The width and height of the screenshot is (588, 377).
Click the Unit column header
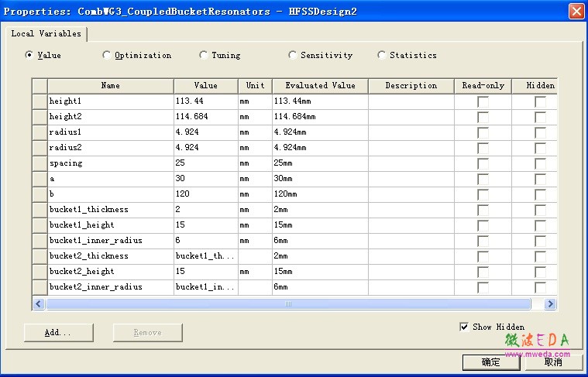pos(256,86)
